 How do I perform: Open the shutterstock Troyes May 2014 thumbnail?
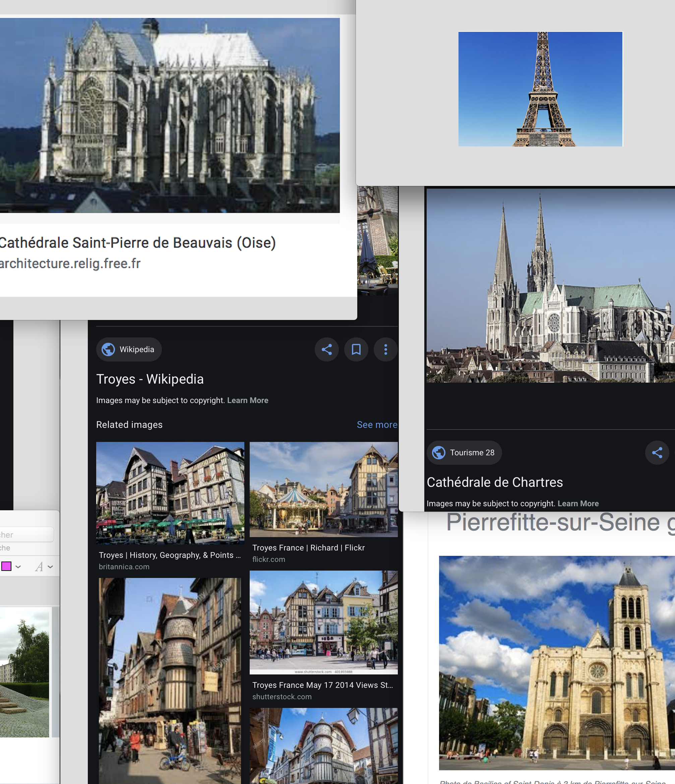tap(323, 623)
